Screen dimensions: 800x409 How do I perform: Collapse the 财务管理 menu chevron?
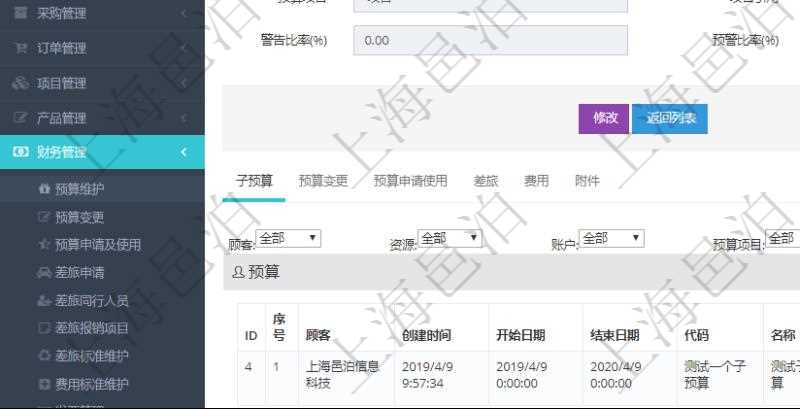(x=184, y=152)
